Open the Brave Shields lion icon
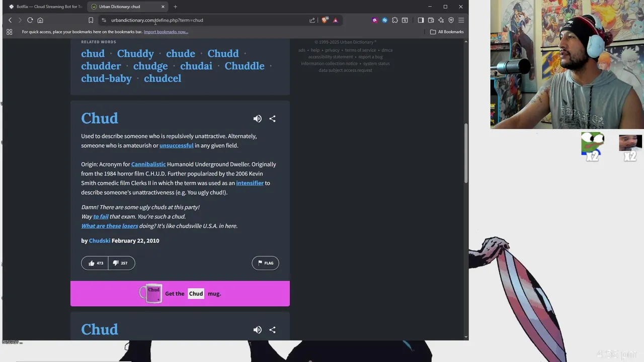644x362 pixels. click(x=325, y=20)
